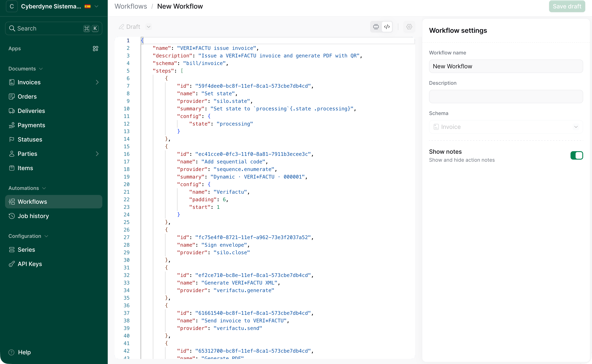Open Help at the sidebar bottom

point(20,352)
